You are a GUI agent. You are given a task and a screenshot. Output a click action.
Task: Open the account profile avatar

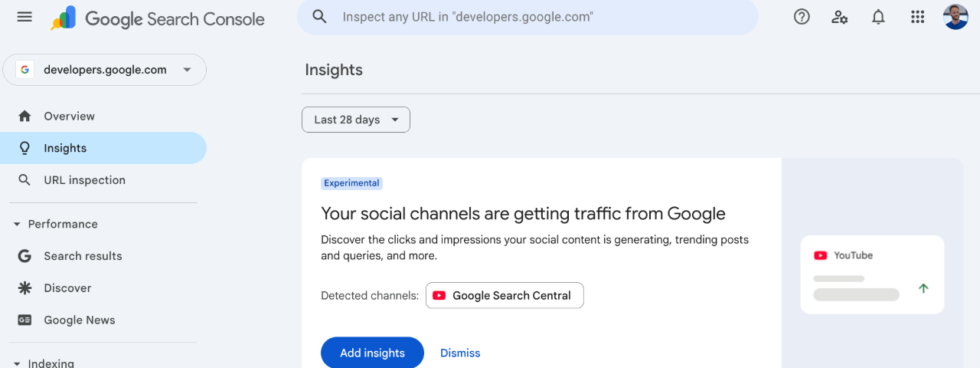(955, 17)
